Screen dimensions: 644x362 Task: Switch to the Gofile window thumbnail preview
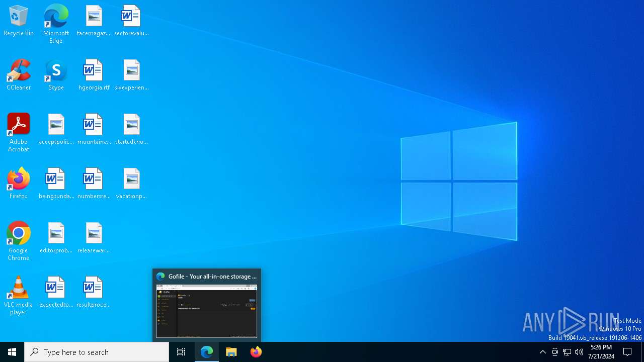click(207, 311)
